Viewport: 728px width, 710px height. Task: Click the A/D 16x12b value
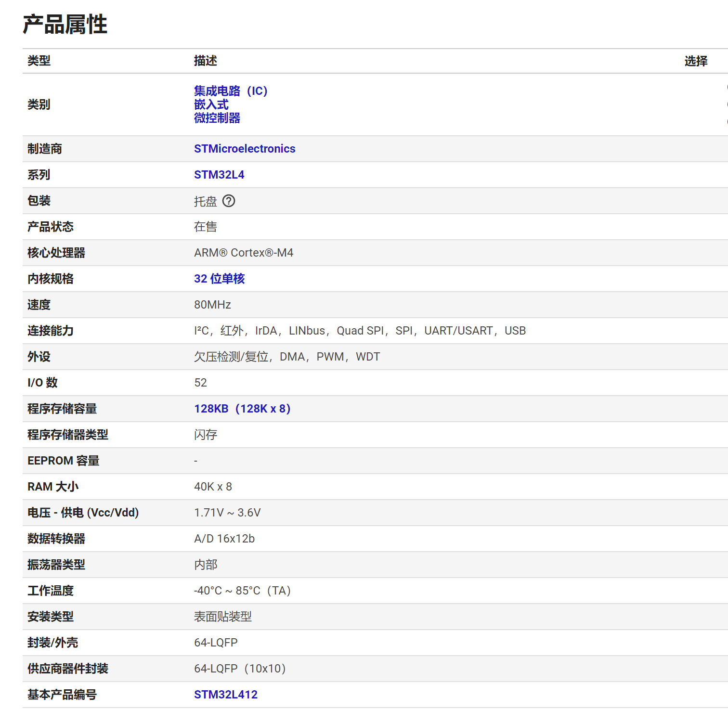pyautogui.click(x=224, y=539)
